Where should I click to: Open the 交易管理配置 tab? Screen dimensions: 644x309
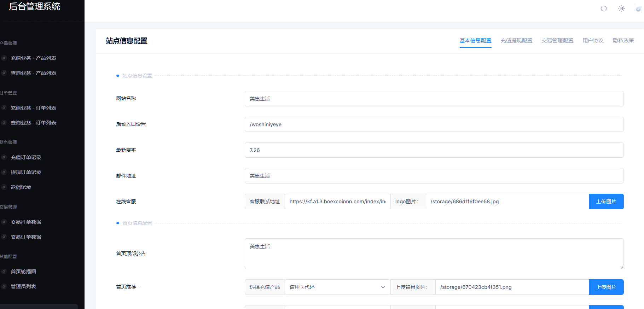[x=557, y=41]
